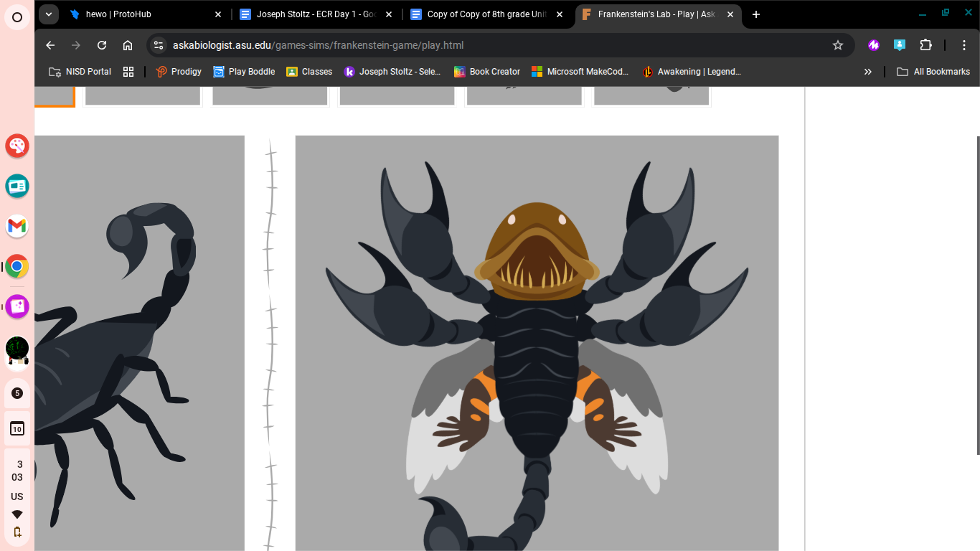This screenshot has width=980, height=551.
Task: Open the paint palette app on the shelf
Action: click(x=17, y=146)
